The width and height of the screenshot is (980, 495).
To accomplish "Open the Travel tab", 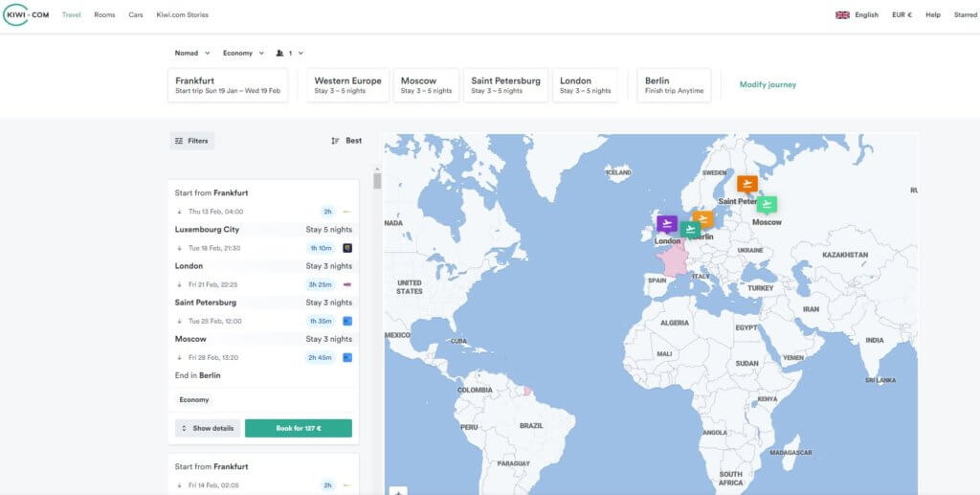I will tap(71, 15).
